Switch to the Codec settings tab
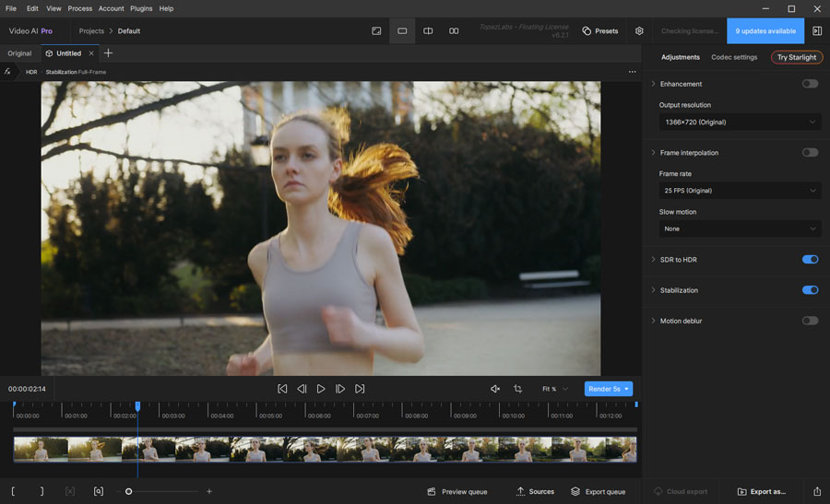830x504 pixels. (734, 57)
